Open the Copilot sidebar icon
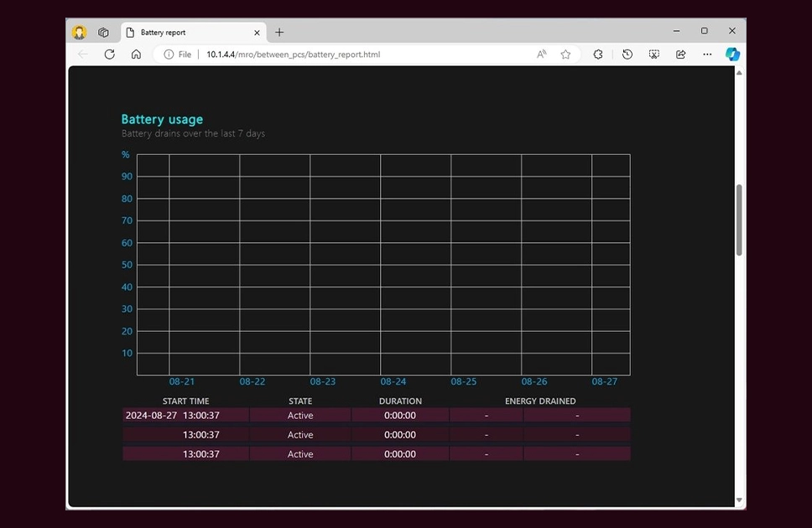 tap(732, 54)
